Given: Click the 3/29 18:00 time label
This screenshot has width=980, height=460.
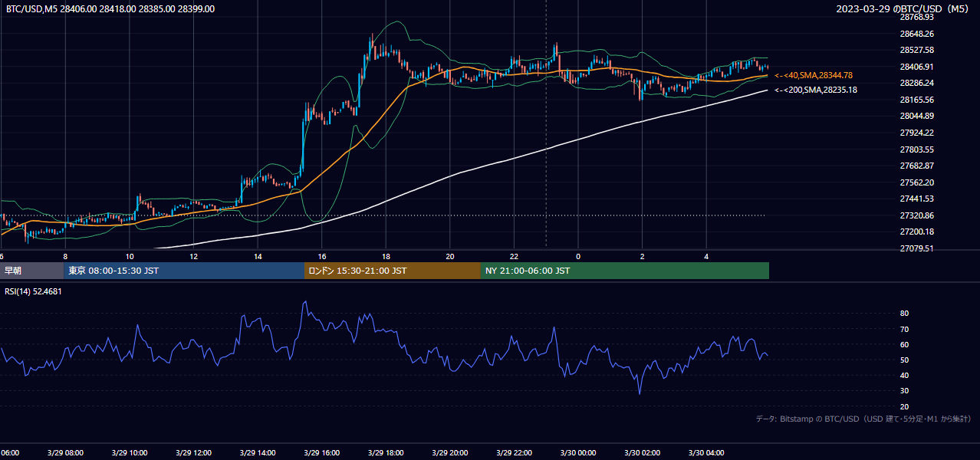Looking at the screenshot, I should point(386,453).
